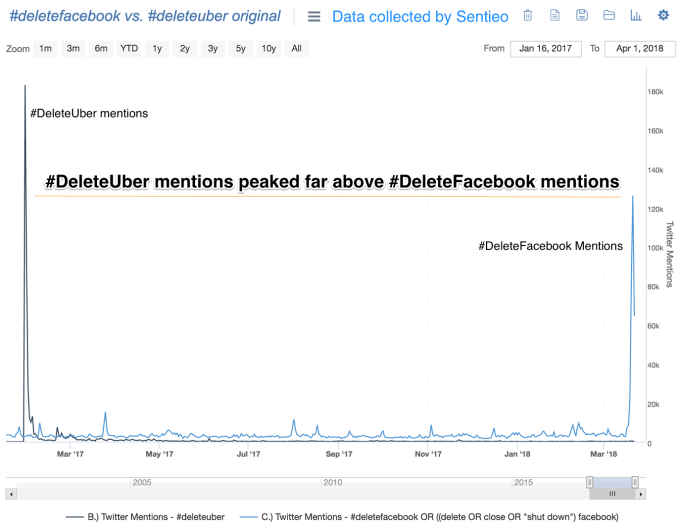
Task: Click the navigator scroll left arrow
Action: tap(11, 494)
